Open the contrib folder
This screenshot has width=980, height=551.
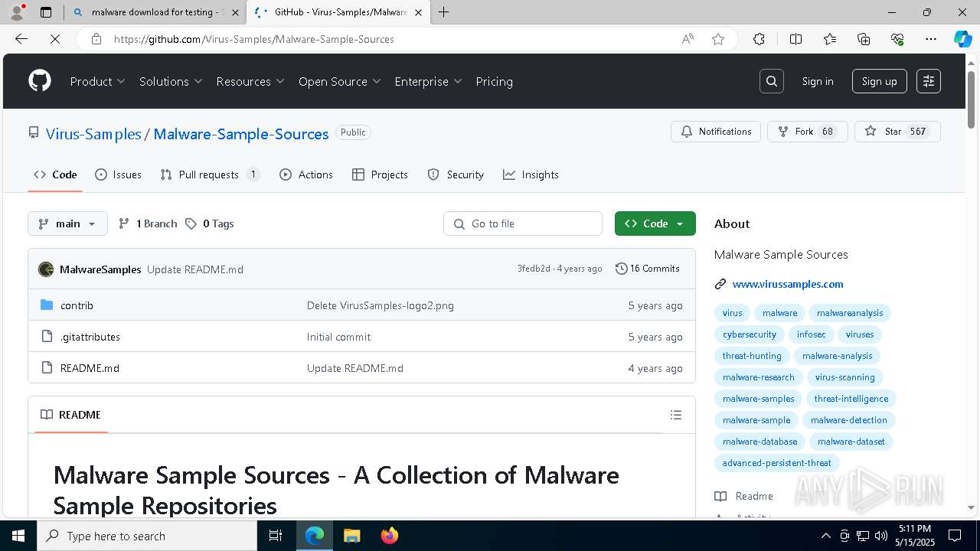tap(77, 305)
